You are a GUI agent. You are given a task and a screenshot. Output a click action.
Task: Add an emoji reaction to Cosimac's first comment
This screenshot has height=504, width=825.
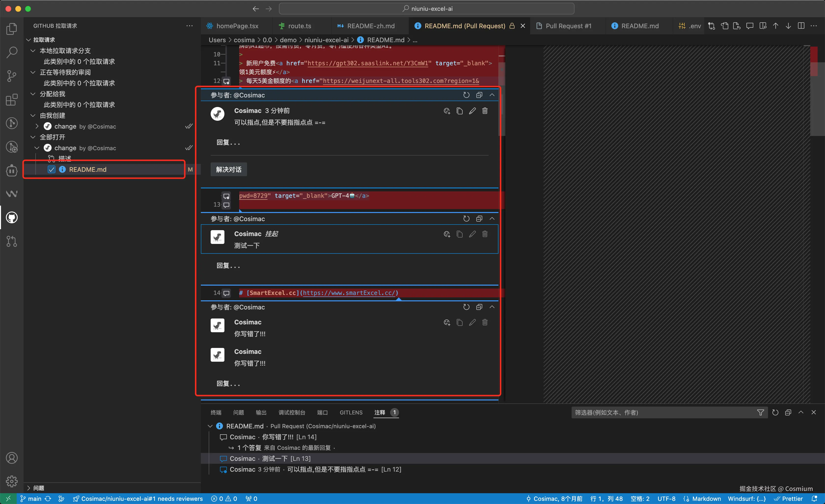point(447,110)
